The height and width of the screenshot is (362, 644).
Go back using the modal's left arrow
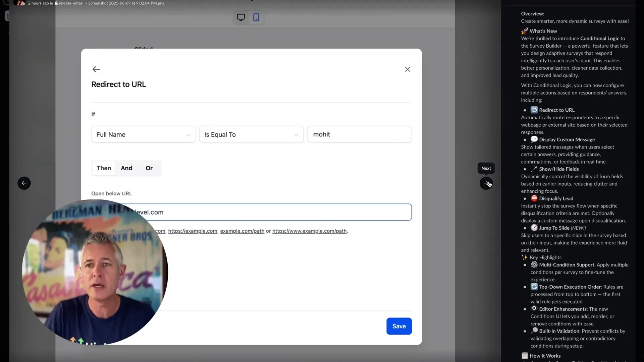click(96, 69)
